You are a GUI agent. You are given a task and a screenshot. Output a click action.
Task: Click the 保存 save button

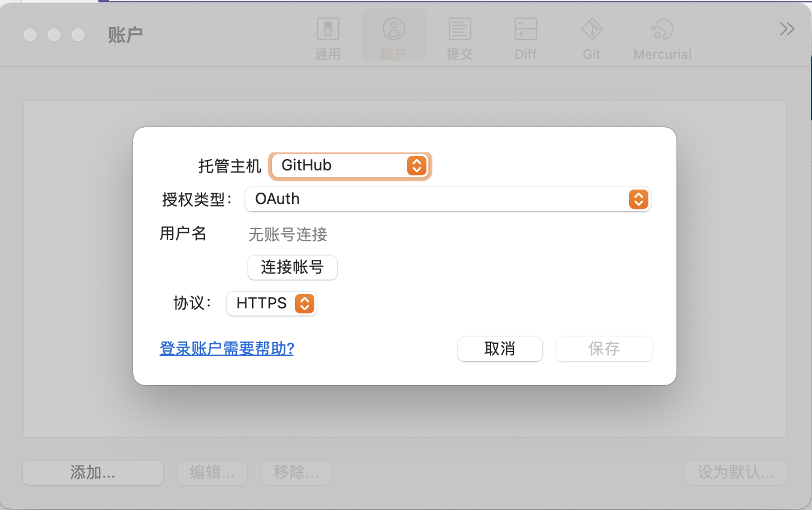pyautogui.click(x=604, y=349)
